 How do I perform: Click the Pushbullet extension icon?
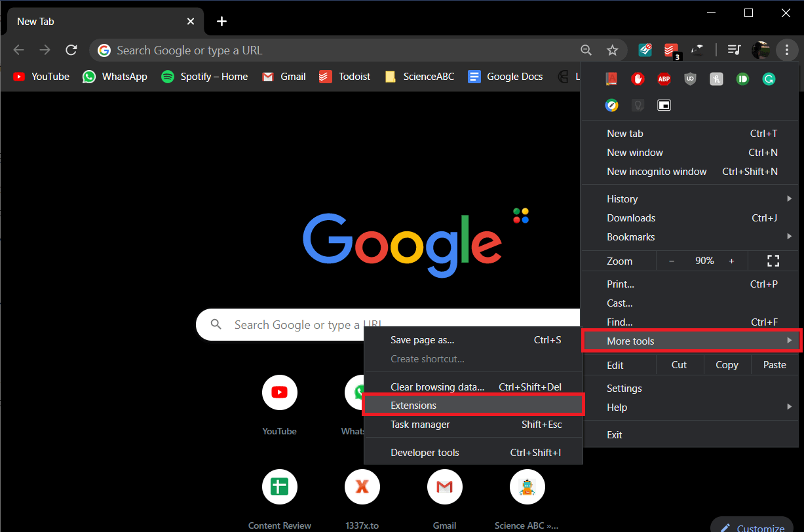point(742,79)
